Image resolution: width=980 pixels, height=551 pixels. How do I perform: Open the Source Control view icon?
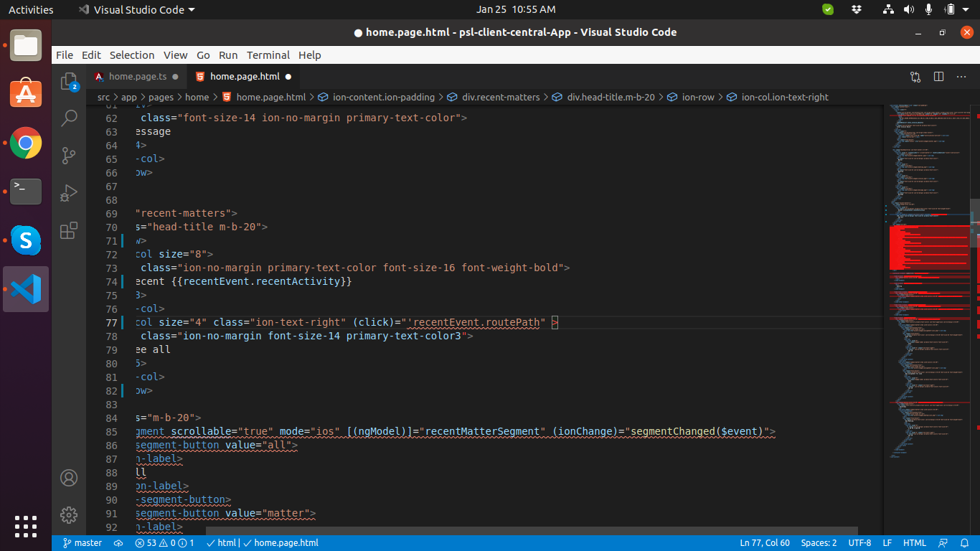coord(69,156)
